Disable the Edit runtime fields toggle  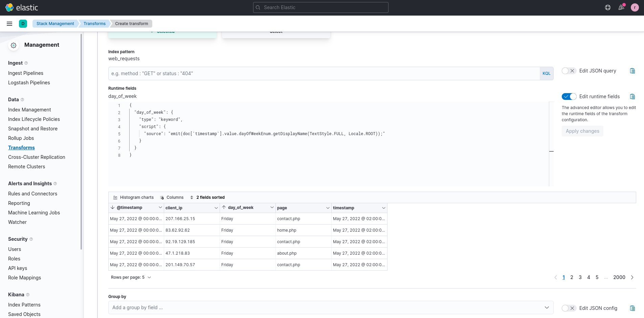pos(569,97)
